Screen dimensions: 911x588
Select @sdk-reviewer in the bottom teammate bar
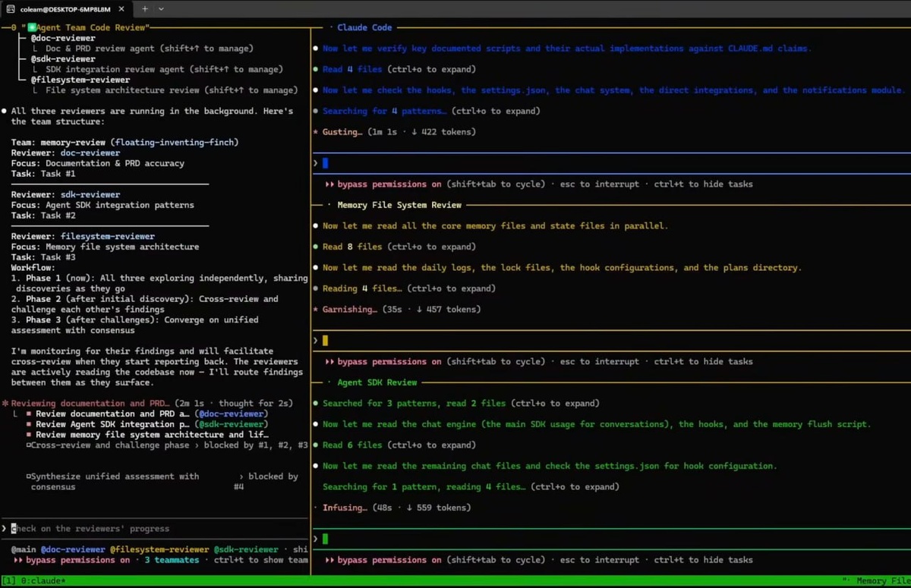point(246,549)
